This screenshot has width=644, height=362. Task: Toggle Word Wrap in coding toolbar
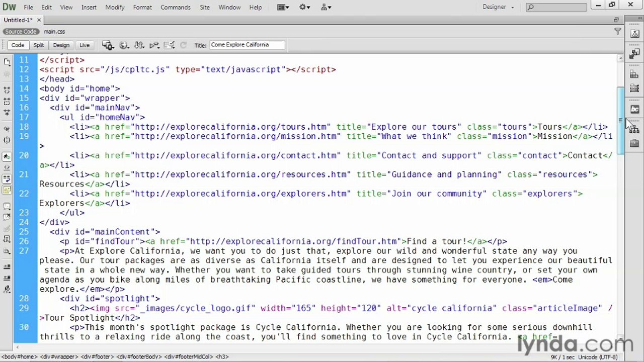click(7, 179)
